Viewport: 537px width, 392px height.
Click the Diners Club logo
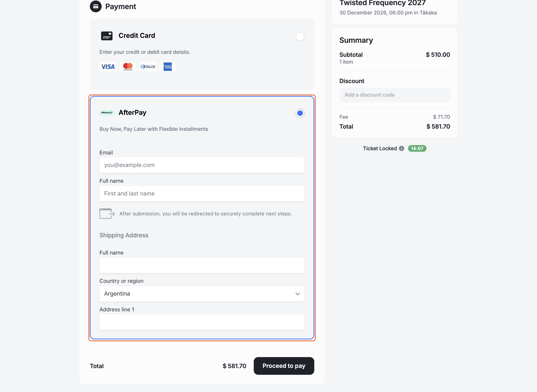[x=148, y=67]
